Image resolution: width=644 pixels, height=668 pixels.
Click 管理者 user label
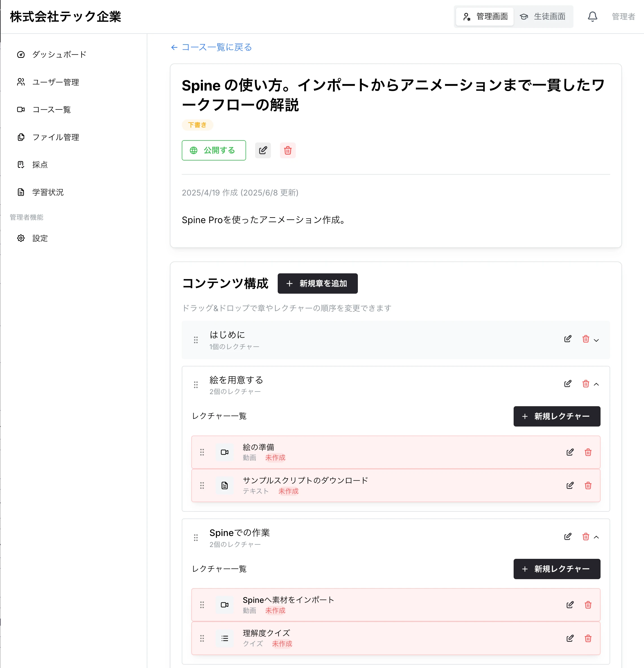[x=623, y=16]
